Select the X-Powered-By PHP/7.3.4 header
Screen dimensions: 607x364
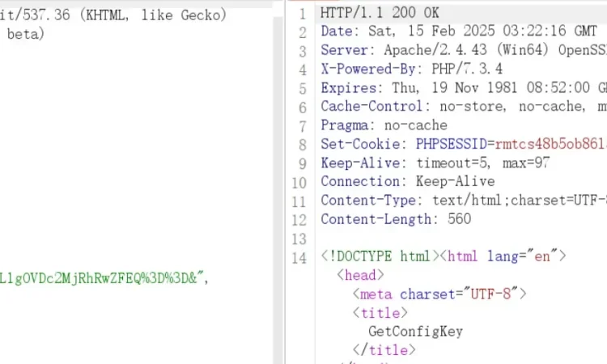point(411,69)
